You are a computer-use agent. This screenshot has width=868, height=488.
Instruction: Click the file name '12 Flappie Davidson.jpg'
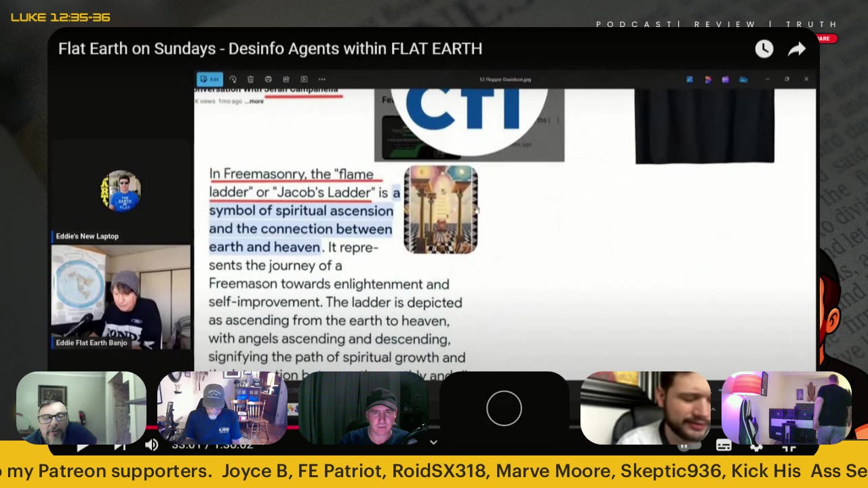click(x=505, y=79)
